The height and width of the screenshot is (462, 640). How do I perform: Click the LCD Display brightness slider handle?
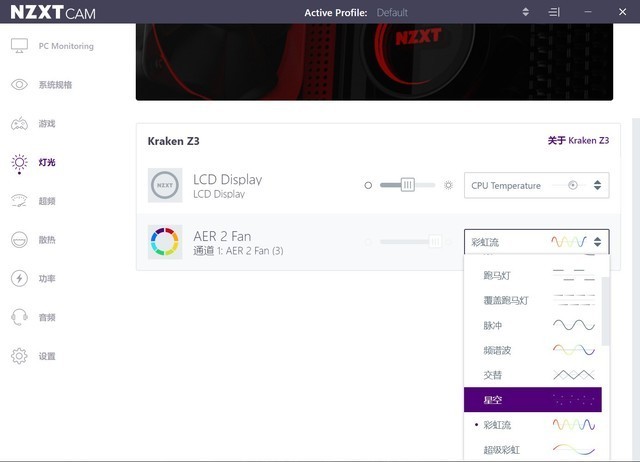[x=407, y=185]
